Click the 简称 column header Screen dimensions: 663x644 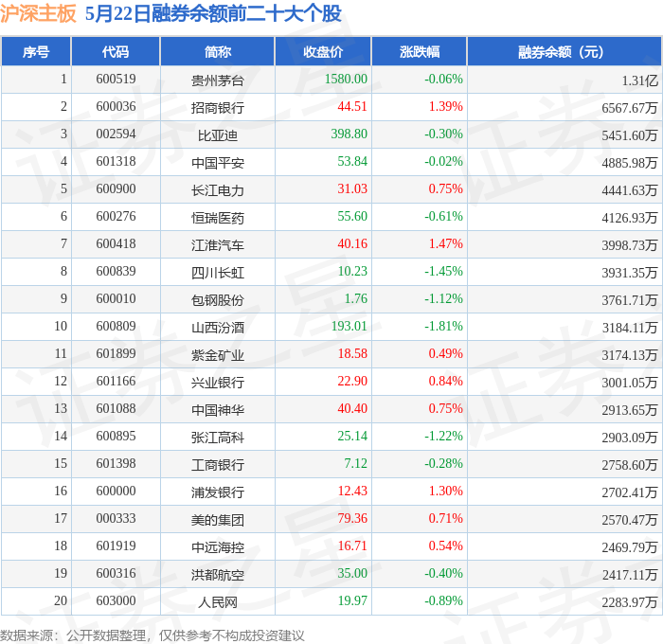(x=217, y=51)
